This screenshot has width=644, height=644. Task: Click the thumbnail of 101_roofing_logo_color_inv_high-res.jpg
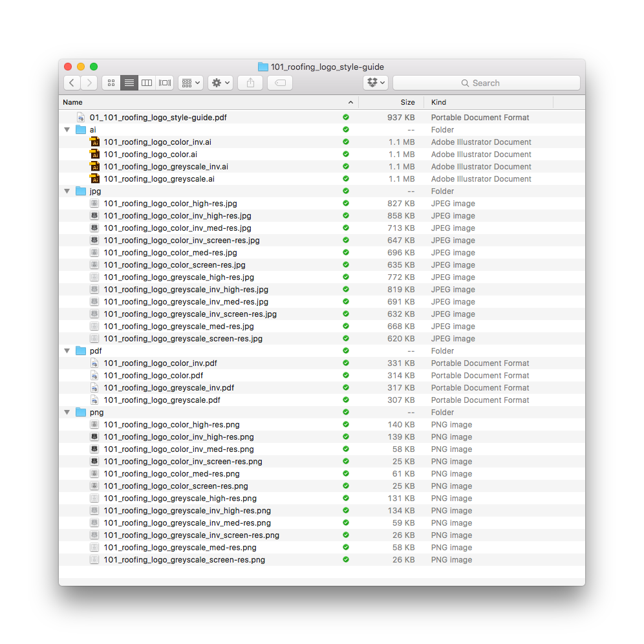click(94, 215)
